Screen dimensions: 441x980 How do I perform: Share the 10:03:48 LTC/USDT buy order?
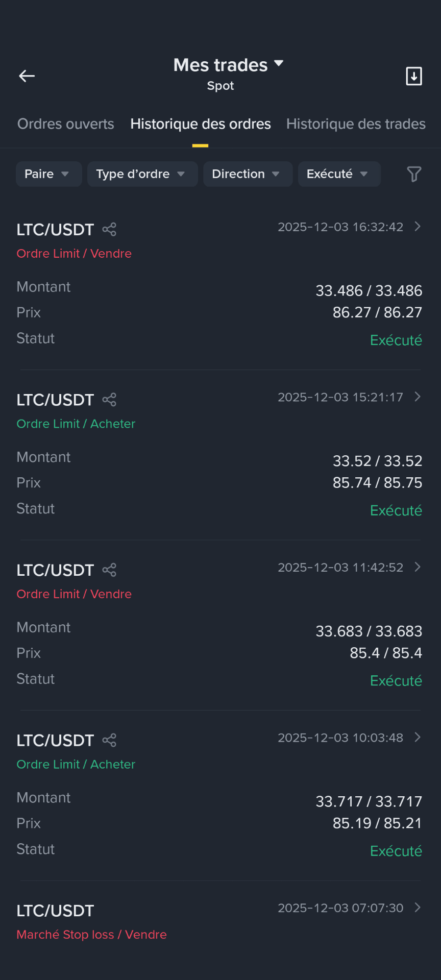[109, 740]
